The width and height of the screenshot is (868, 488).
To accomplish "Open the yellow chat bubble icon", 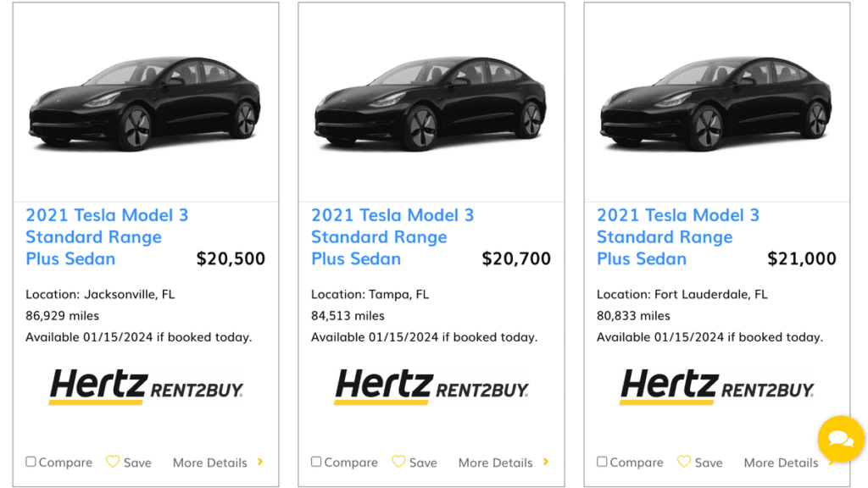I will point(840,439).
